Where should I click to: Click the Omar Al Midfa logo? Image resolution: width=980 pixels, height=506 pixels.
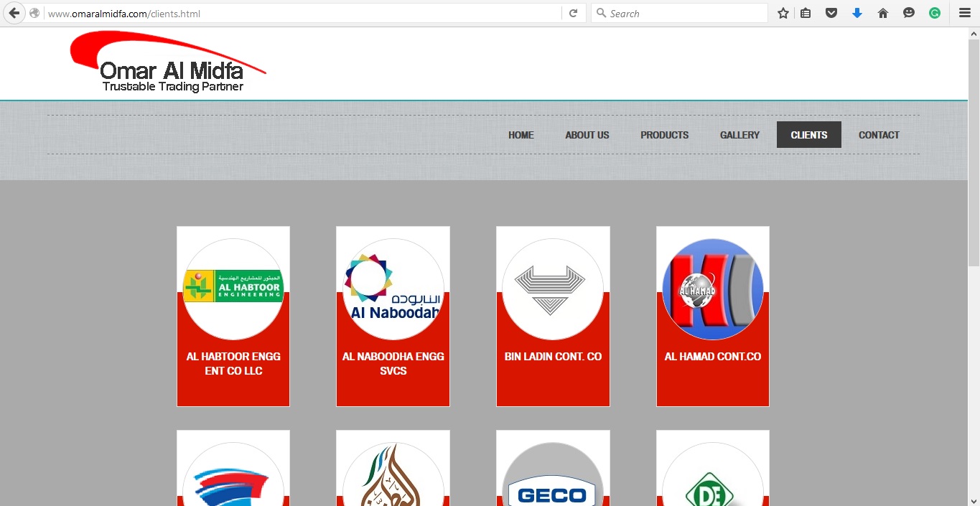point(168,63)
